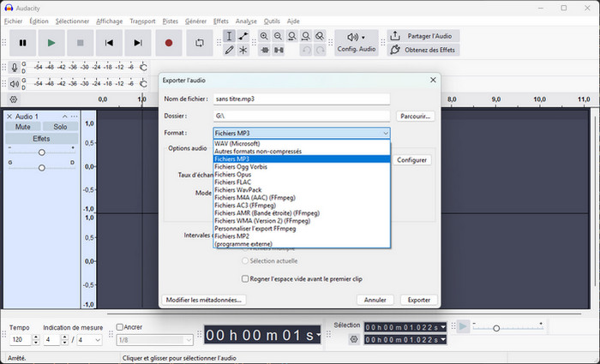Open the measure denominator dropdown
The height and width of the screenshot is (364, 600).
[x=89, y=339]
